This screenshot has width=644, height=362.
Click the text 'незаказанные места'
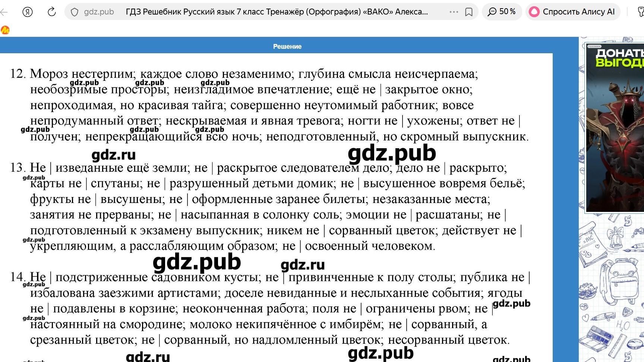430,199
